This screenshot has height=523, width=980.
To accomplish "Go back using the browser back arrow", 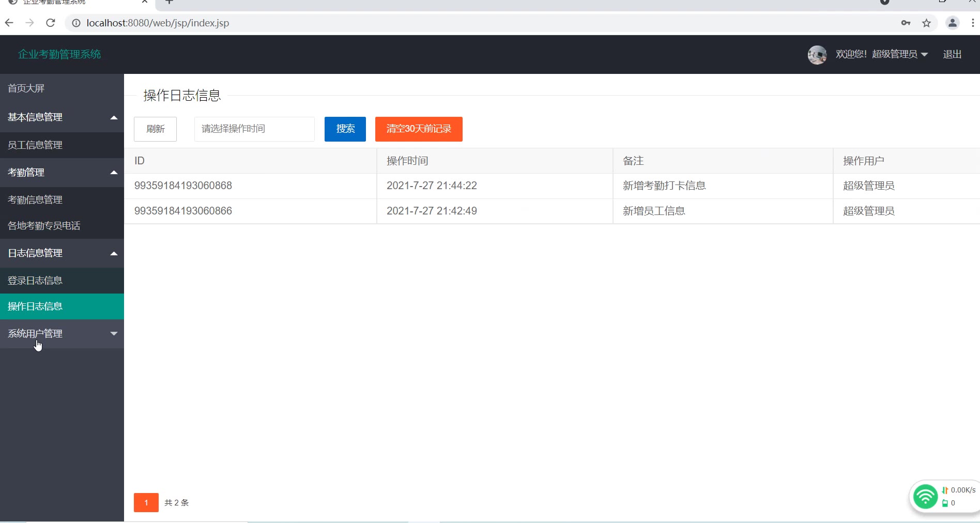I will [x=9, y=23].
